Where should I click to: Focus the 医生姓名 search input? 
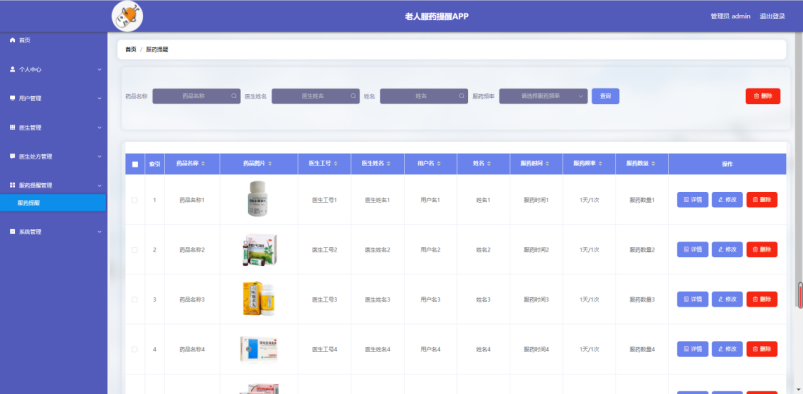(315, 96)
